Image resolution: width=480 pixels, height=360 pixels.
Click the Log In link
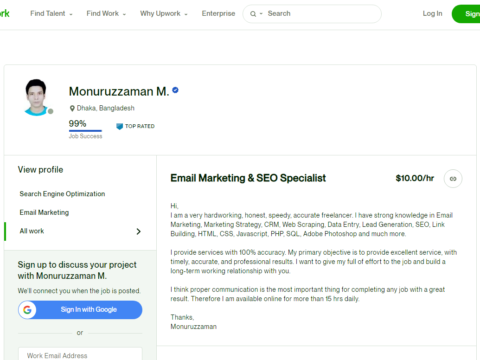pos(432,14)
